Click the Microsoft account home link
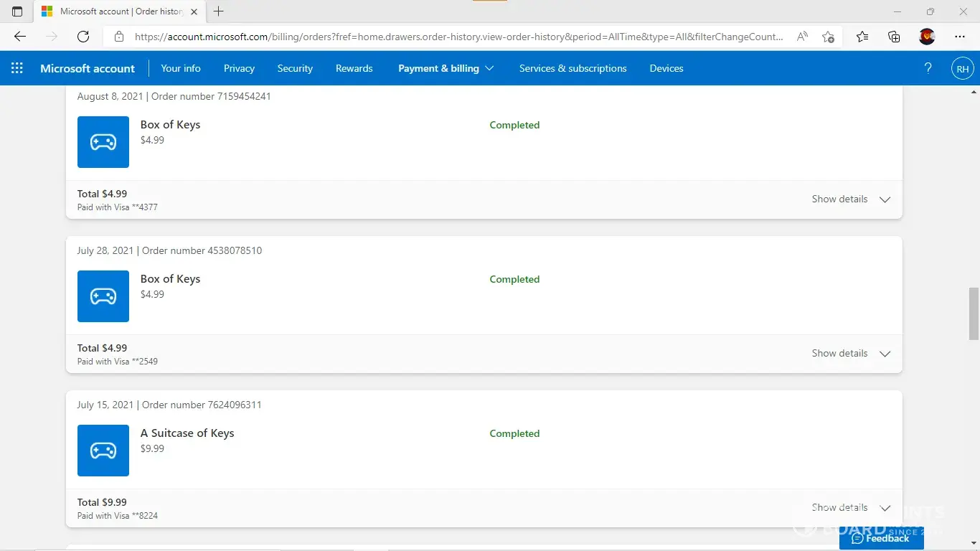Screen dimensions: 980x551 (88, 68)
